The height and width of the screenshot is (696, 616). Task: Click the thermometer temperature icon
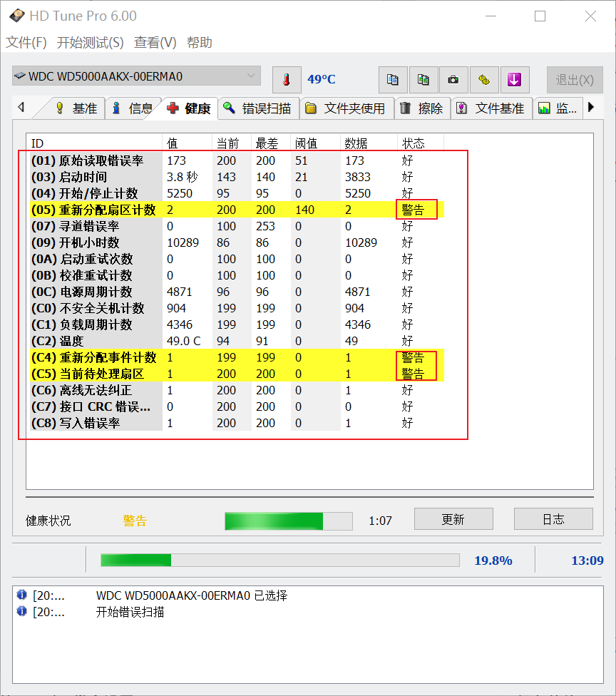tap(287, 80)
